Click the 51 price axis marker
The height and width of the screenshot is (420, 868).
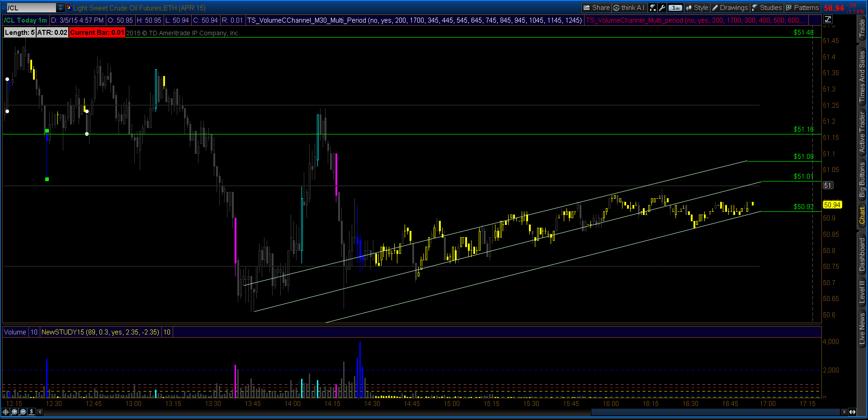[828, 185]
